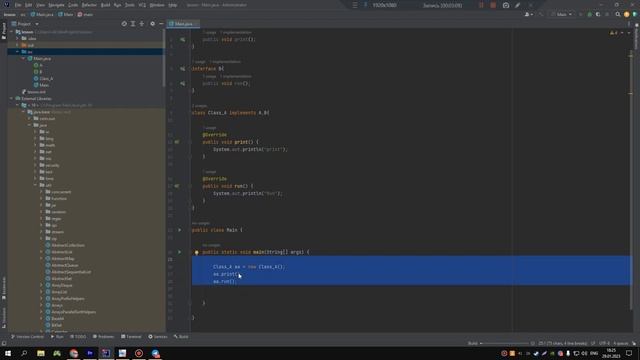The width and height of the screenshot is (640, 360).
Task: Open Search Everywhere magnifier
Action: click(618, 14)
